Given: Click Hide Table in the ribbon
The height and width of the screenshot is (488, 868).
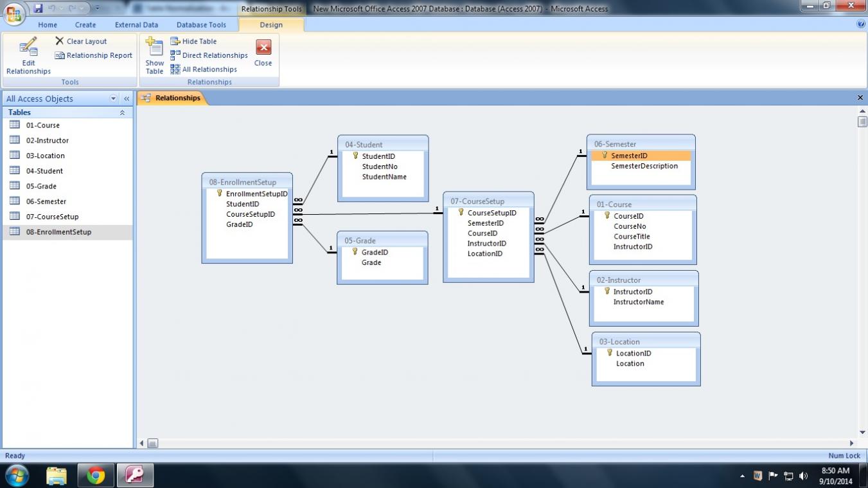Looking at the screenshot, I should pyautogui.click(x=193, y=41).
